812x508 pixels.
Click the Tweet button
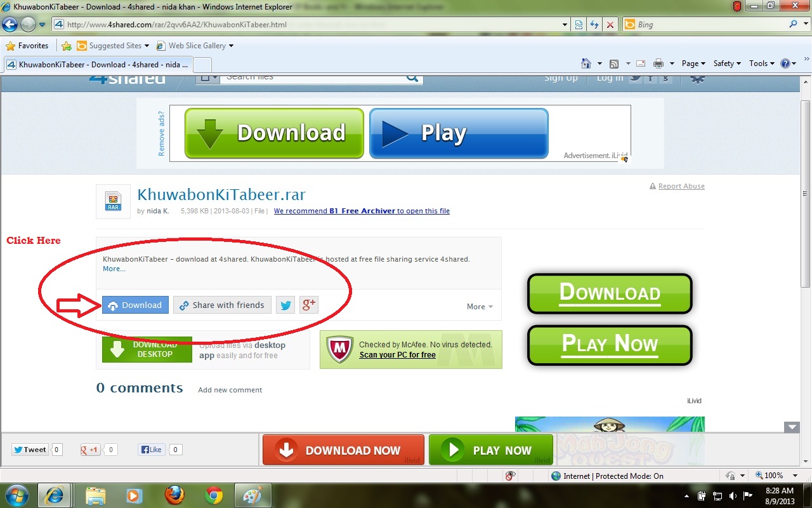coord(30,450)
